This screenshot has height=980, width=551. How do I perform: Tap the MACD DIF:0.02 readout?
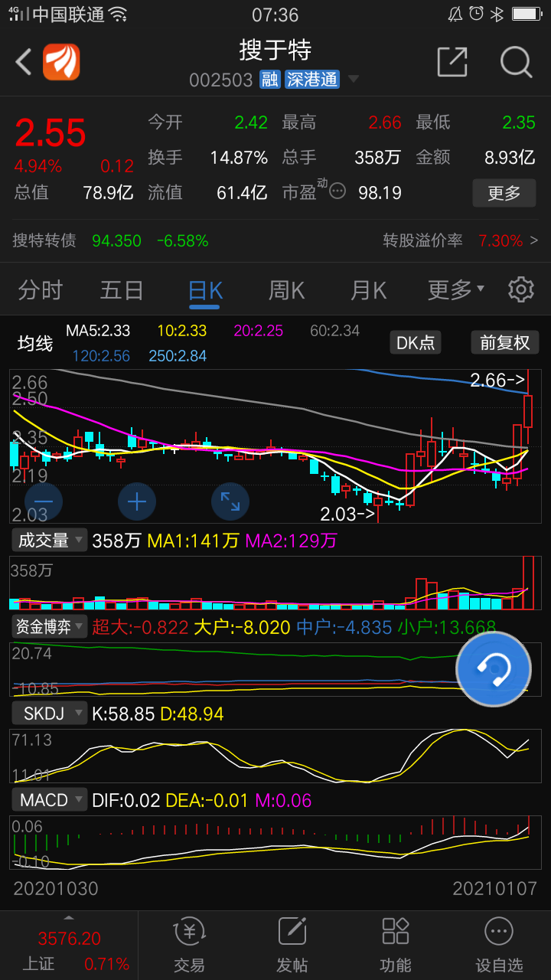pos(126,801)
